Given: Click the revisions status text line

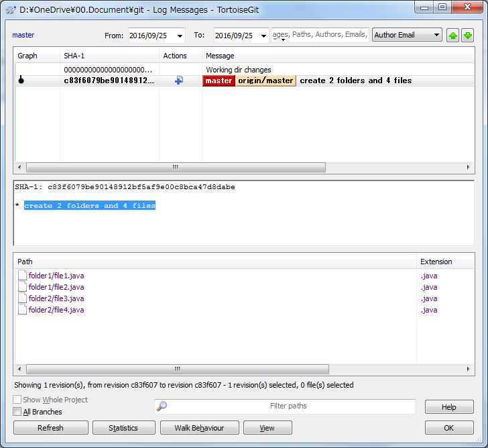Looking at the screenshot, I should [x=184, y=385].
